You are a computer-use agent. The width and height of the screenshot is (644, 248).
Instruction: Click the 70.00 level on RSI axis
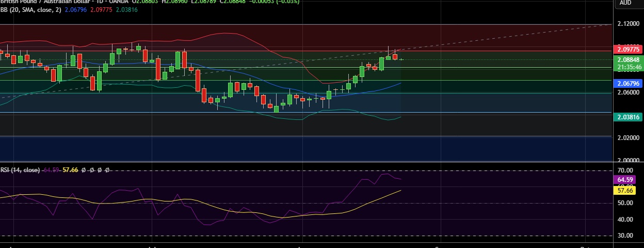[625, 170]
